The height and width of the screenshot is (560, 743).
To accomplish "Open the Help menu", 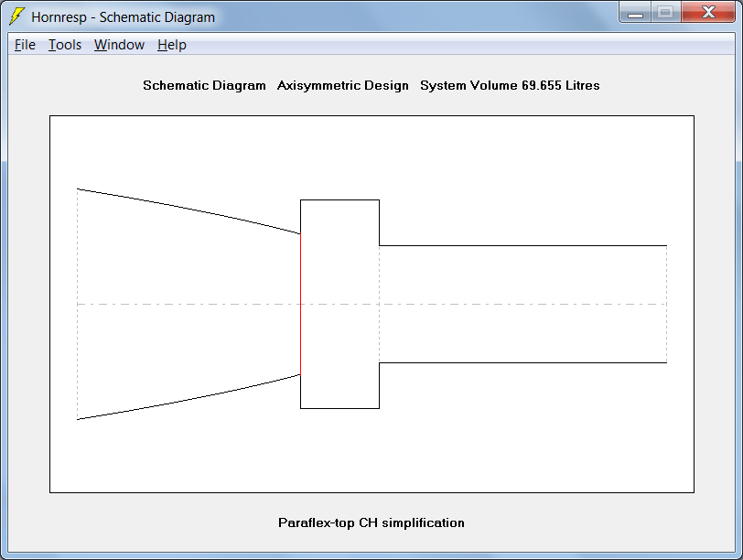I will coord(171,45).
